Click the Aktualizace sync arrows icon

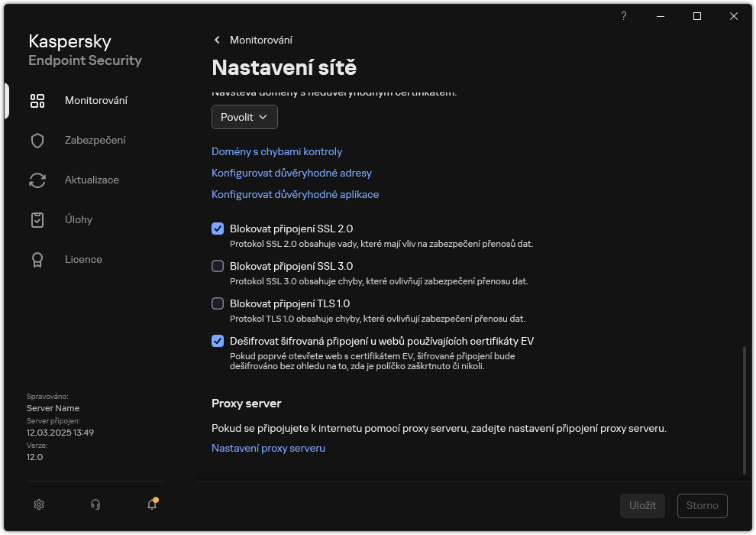[37, 180]
